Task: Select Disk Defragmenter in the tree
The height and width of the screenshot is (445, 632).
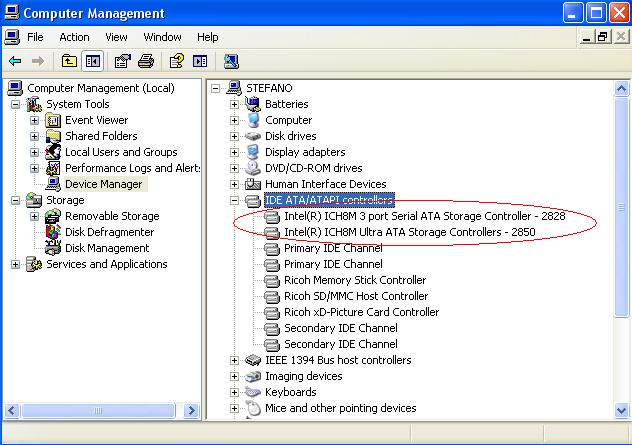Action: click(x=109, y=232)
